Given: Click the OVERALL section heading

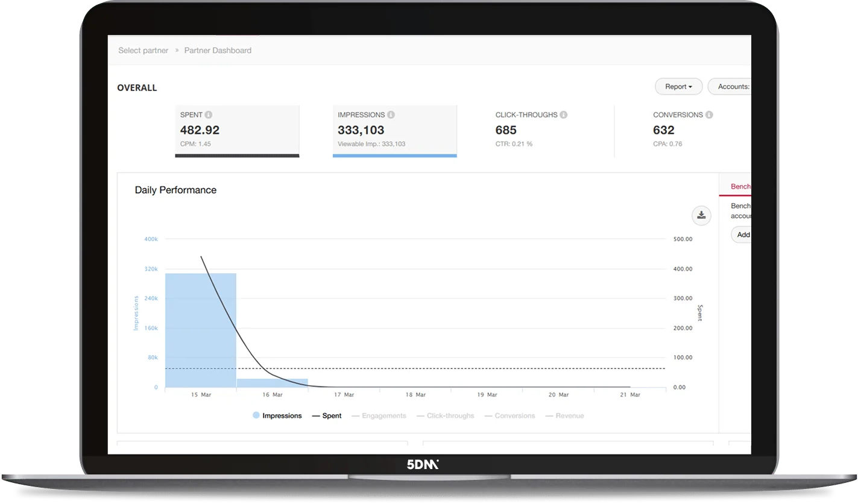Looking at the screenshot, I should coord(137,88).
